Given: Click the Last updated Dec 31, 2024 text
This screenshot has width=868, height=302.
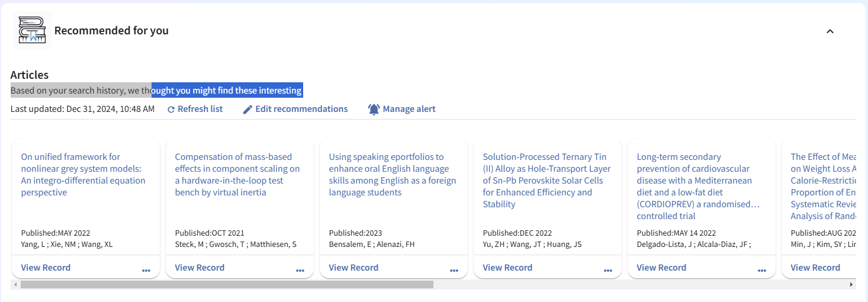Looking at the screenshot, I should point(82,109).
